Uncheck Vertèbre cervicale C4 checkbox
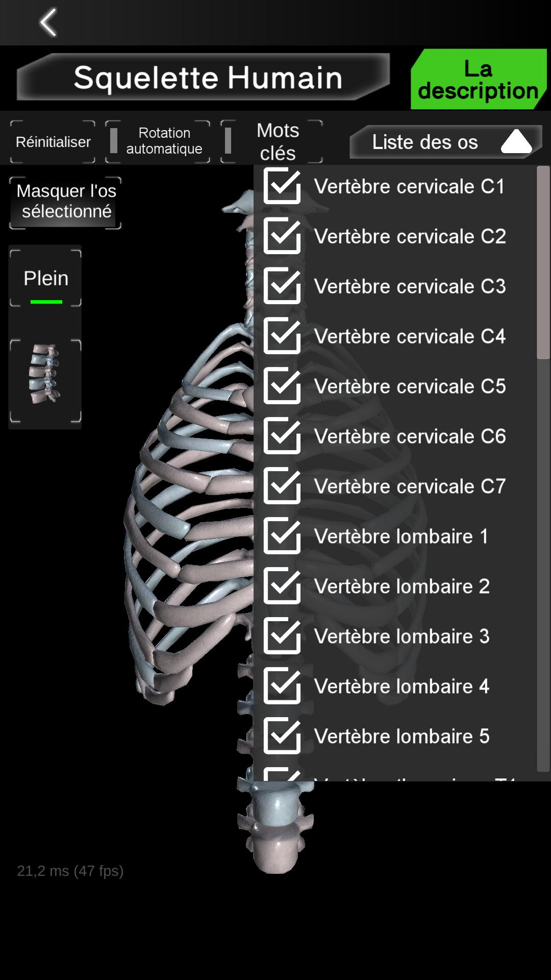 pyautogui.click(x=282, y=336)
